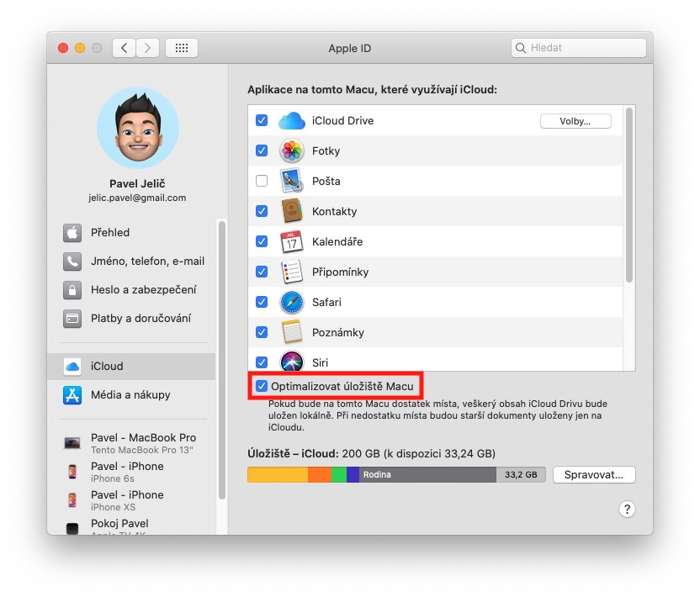Disable the Připomínky checkbox
Viewport: 700px width, 597px height.
[x=262, y=272]
